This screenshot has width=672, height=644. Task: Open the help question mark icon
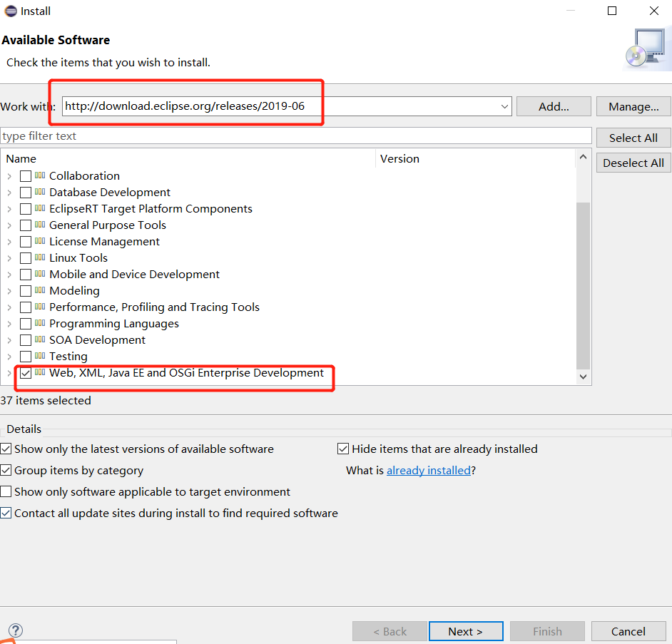pyautogui.click(x=16, y=630)
